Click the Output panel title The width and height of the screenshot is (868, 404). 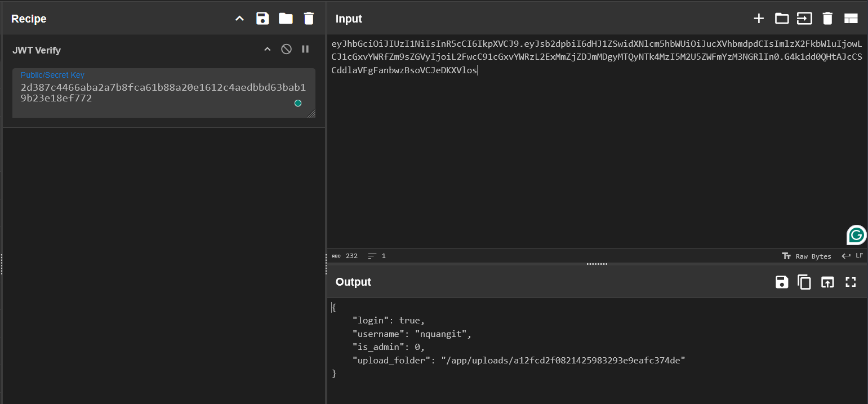click(353, 282)
